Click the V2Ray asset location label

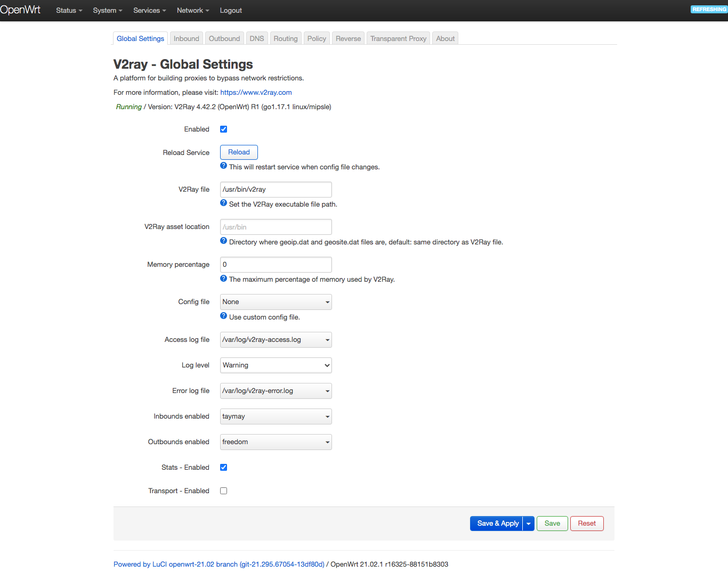177,227
